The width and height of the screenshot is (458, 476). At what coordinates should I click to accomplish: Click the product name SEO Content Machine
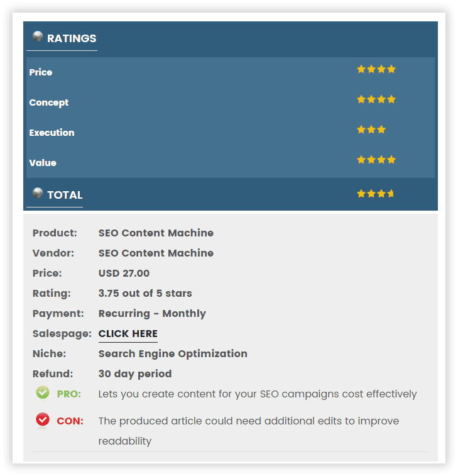(156, 233)
